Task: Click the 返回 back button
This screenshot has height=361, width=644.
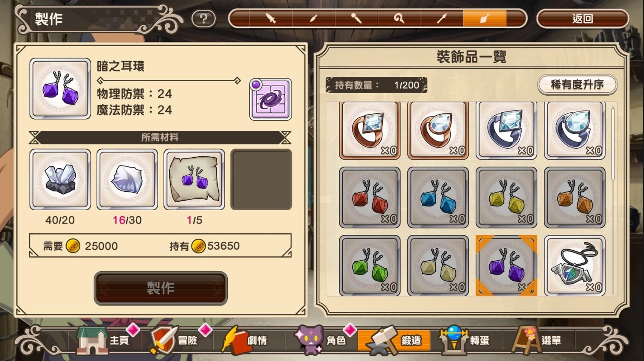Action: (582, 19)
